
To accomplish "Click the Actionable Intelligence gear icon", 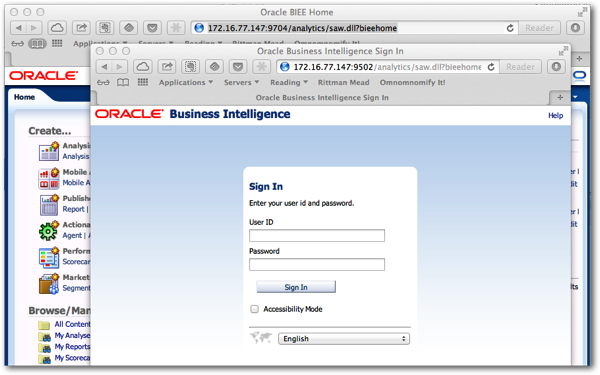I will (49, 231).
